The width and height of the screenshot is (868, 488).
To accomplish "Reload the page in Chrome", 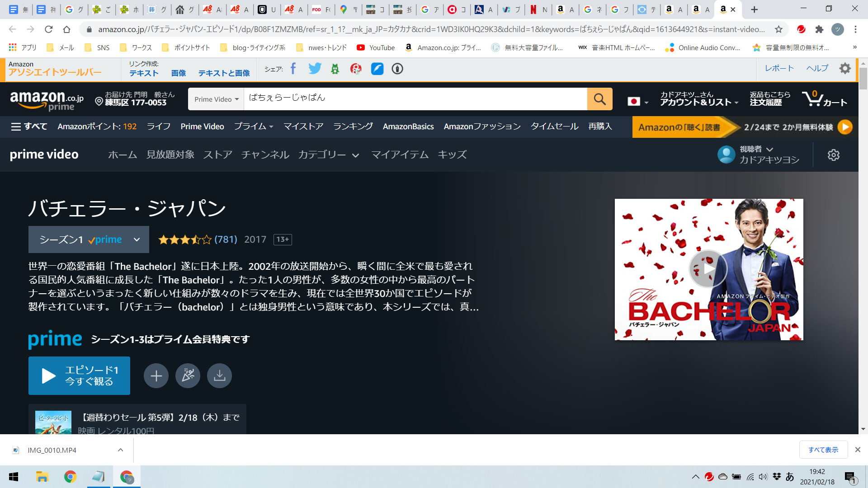I will tap(49, 29).
